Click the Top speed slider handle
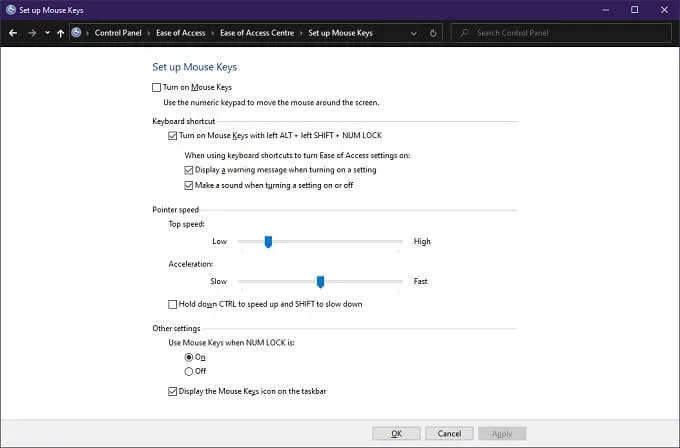The image size is (680, 448). (268, 241)
